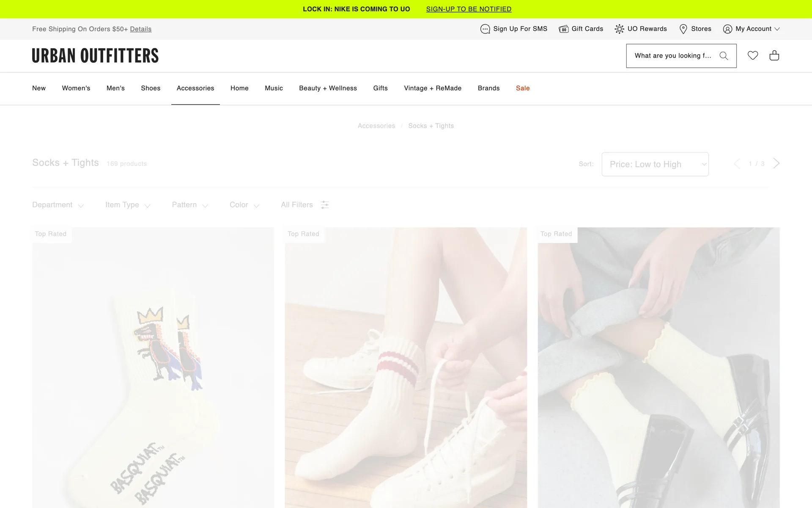Open All Filters sliders icon
The width and height of the screenshot is (812, 508).
(x=325, y=205)
